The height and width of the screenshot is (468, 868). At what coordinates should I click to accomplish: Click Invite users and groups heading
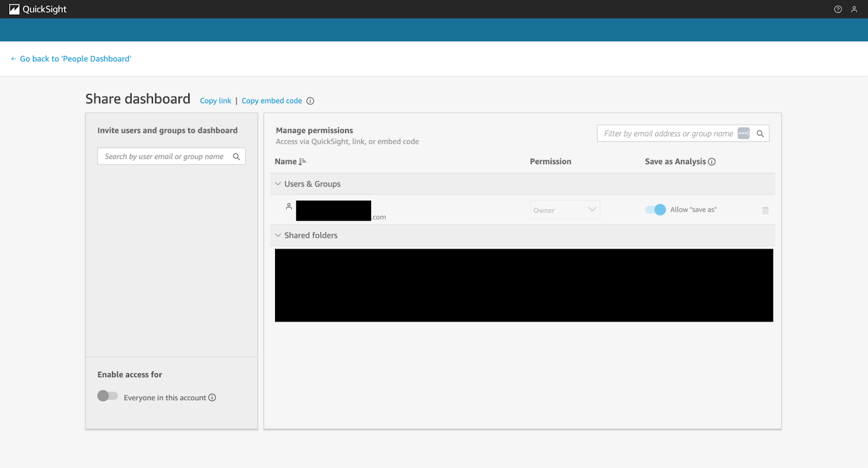click(x=168, y=130)
